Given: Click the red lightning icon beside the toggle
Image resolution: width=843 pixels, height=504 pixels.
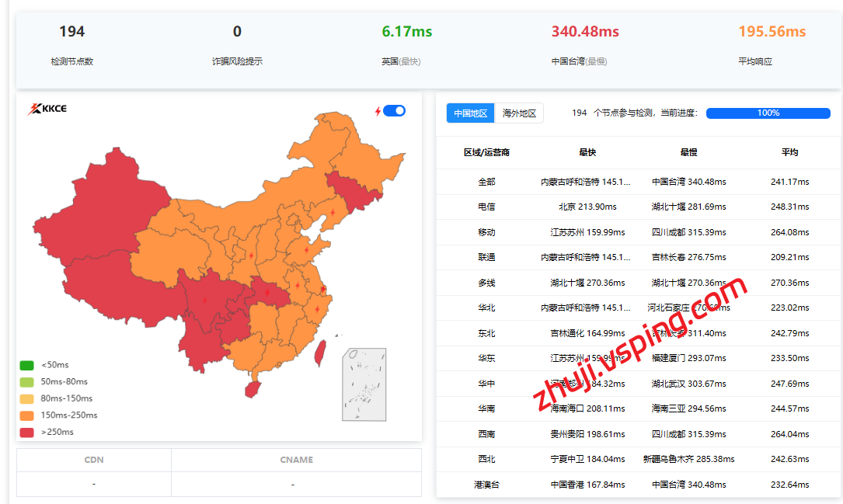Looking at the screenshot, I should 378,111.
